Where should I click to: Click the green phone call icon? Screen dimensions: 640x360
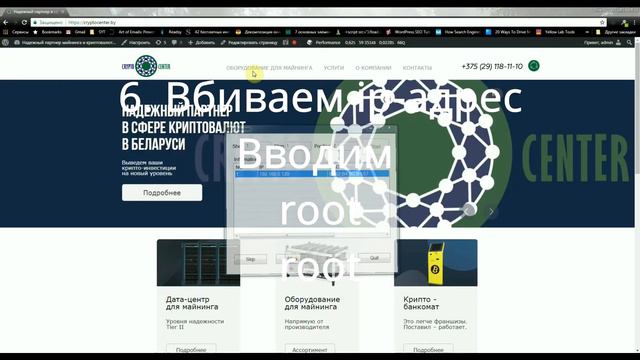[533, 66]
